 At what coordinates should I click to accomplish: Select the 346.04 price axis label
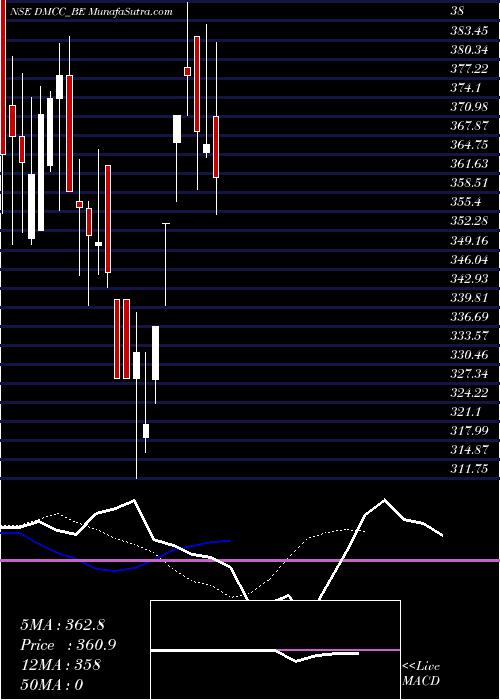[469, 259]
